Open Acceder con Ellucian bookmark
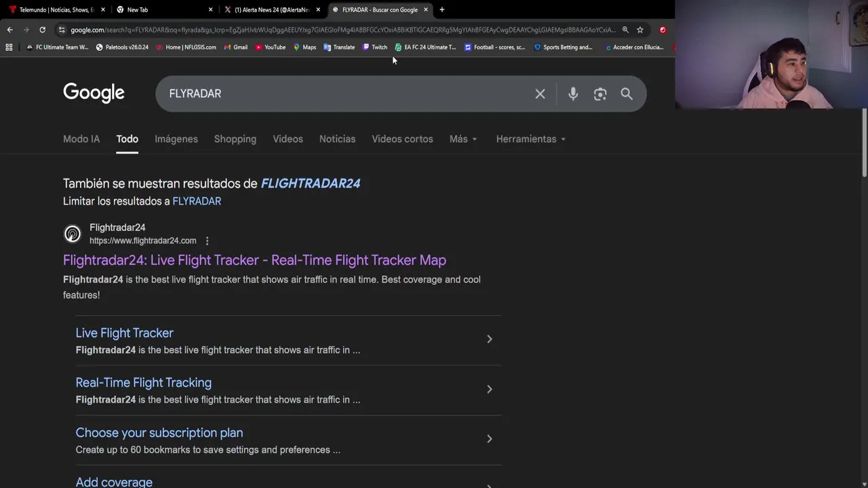Image resolution: width=868 pixels, height=488 pixels. [x=634, y=47]
